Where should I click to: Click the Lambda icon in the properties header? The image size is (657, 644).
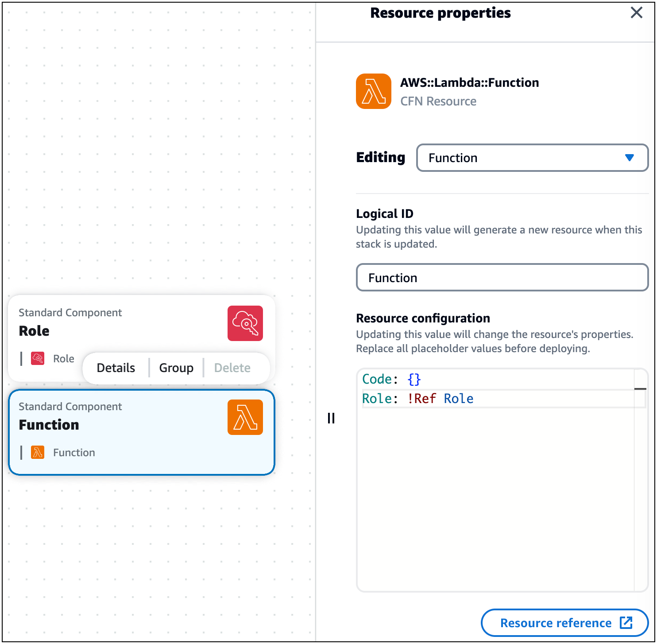point(373,91)
